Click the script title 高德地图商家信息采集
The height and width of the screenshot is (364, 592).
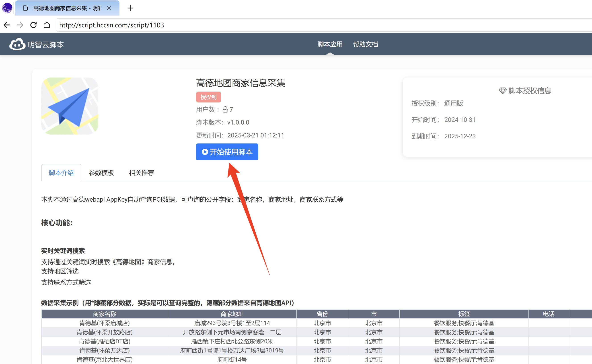tap(240, 83)
